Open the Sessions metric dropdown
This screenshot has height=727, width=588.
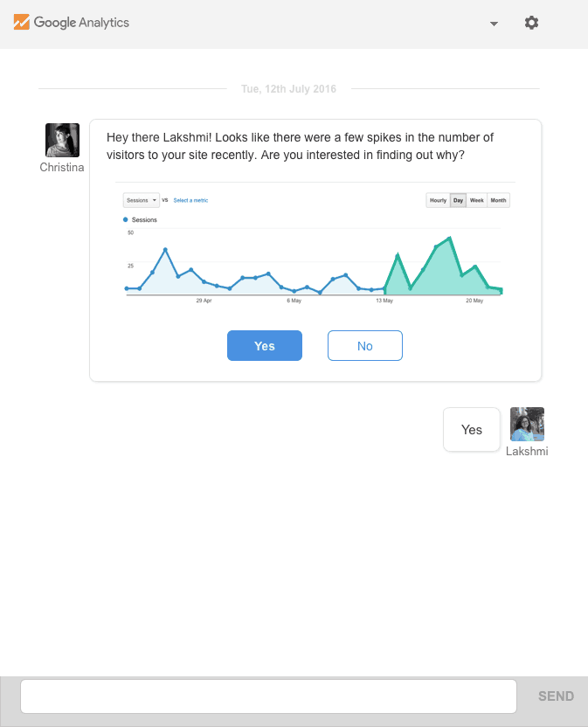tap(141, 200)
